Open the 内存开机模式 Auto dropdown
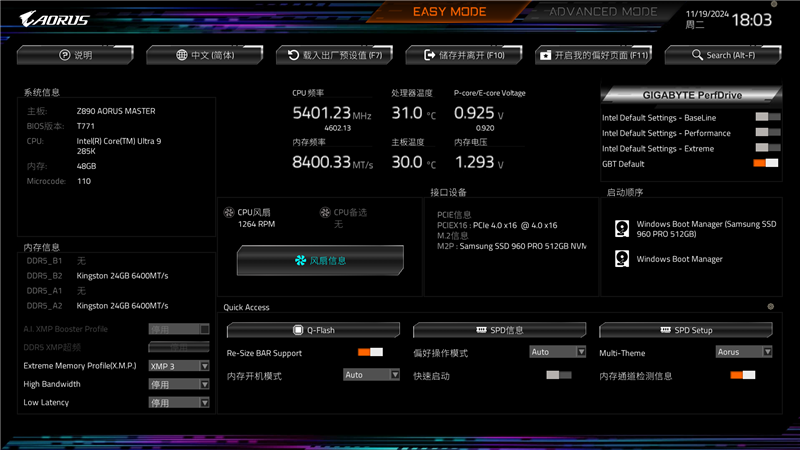The width and height of the screenshot is (800, 450). [x=371, y=375]
